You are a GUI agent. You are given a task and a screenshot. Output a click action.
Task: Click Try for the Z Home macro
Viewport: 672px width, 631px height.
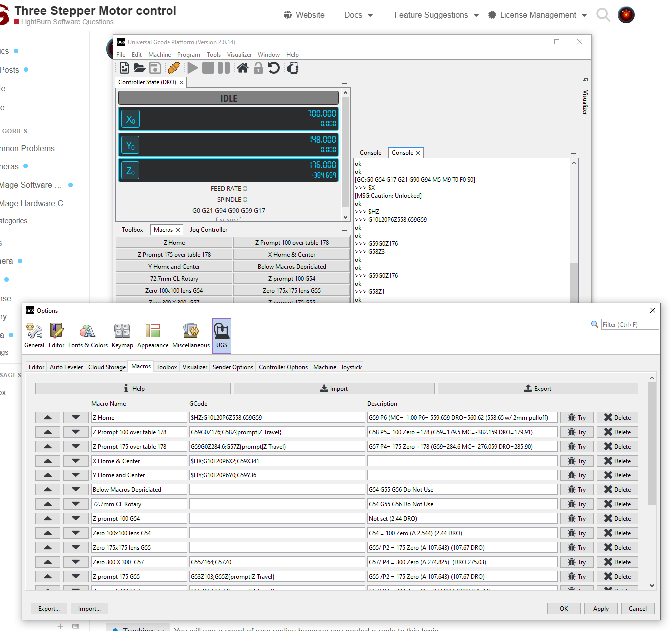point(577,418)
